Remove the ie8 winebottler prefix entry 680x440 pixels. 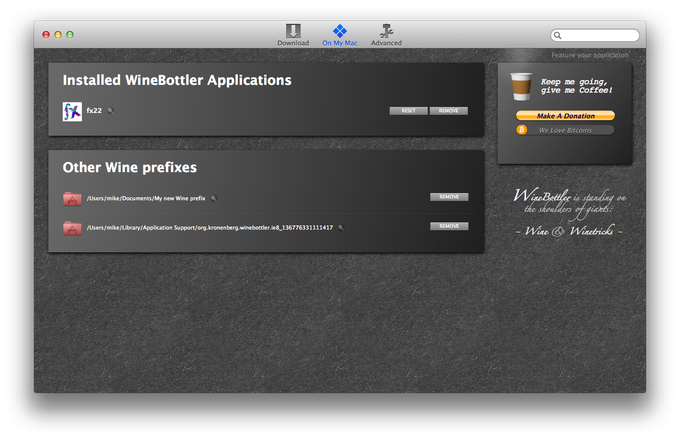pyautogui.click(x=449, y=226)
